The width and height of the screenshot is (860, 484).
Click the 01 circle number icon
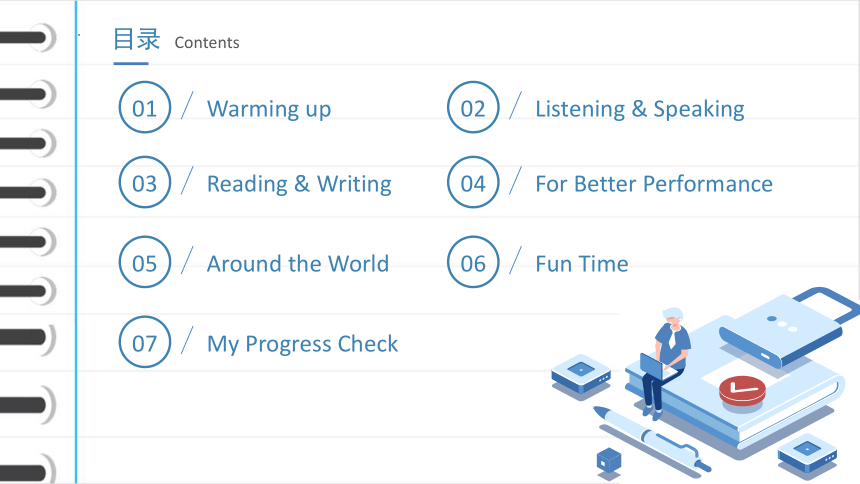point(145,107)
